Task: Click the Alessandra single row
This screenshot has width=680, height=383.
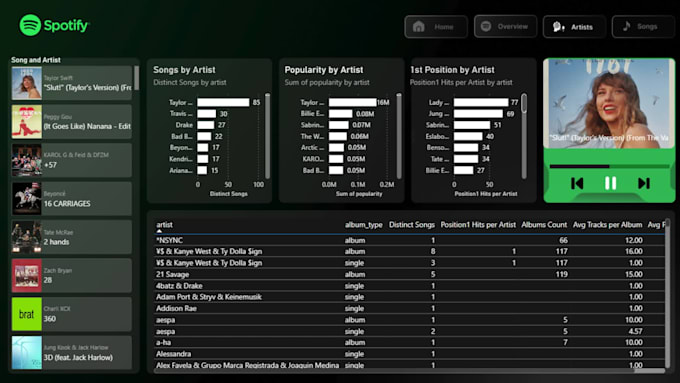Action: click(410, 354)
